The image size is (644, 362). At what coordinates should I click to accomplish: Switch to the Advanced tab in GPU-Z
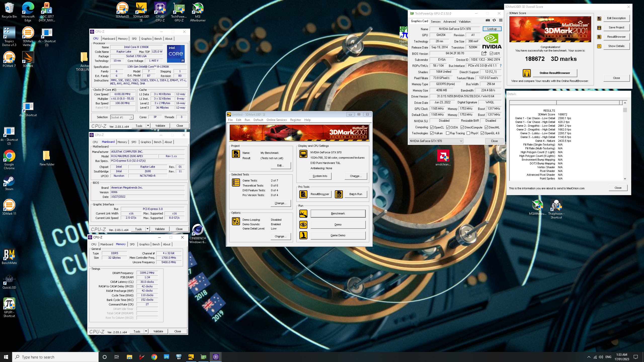(x=450, y=22)
